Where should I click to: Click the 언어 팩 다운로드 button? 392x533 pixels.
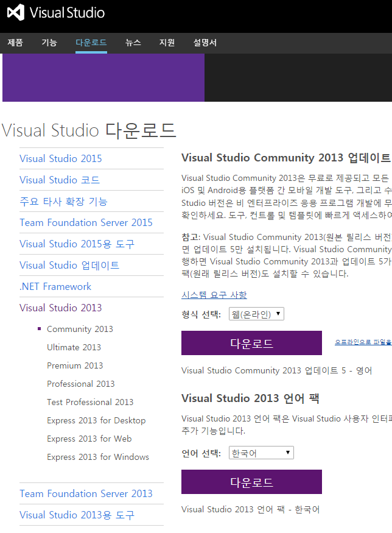pyautogui.click(x=251, y=482)
